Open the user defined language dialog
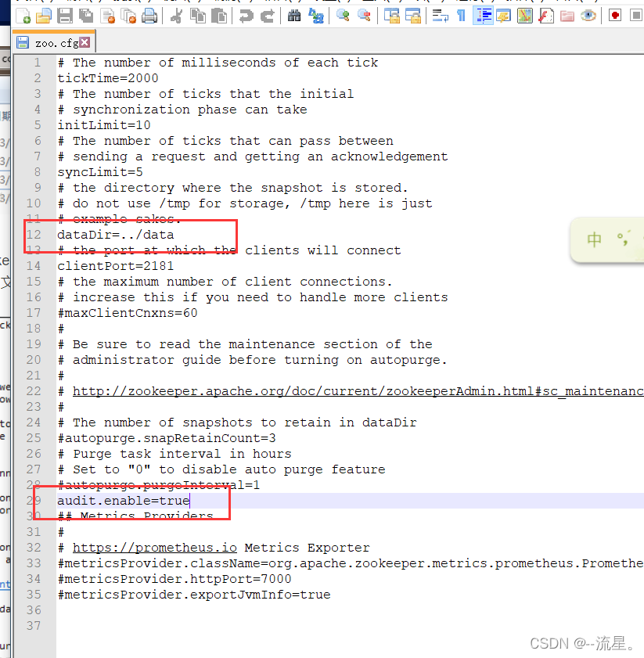644x658 pixels. (503, 16)
